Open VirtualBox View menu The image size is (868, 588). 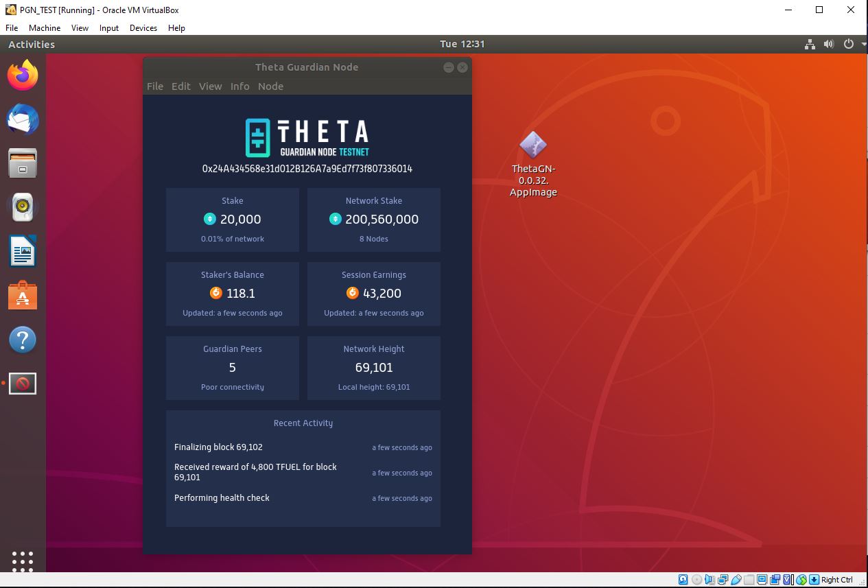point(80,28)
